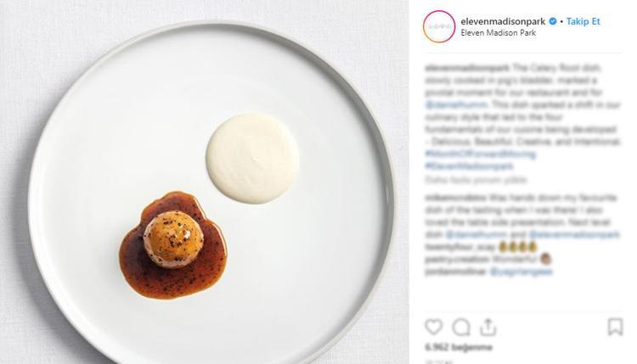Open the Eleven Madison Park location link
637x364 pixels.
tap(498, 33)
